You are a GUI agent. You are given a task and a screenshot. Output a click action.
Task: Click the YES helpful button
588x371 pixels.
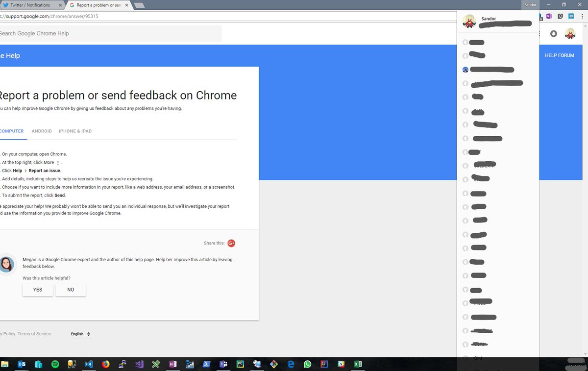click(38, 290)
